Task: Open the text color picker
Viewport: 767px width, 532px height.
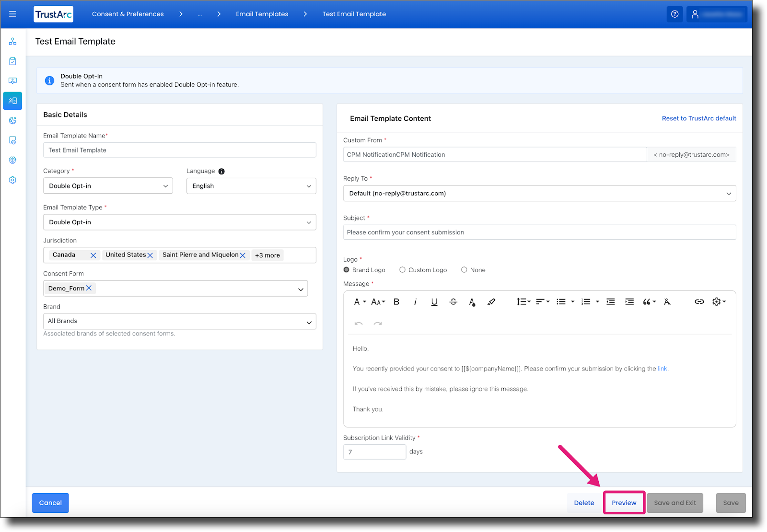Action: [472, 302]
